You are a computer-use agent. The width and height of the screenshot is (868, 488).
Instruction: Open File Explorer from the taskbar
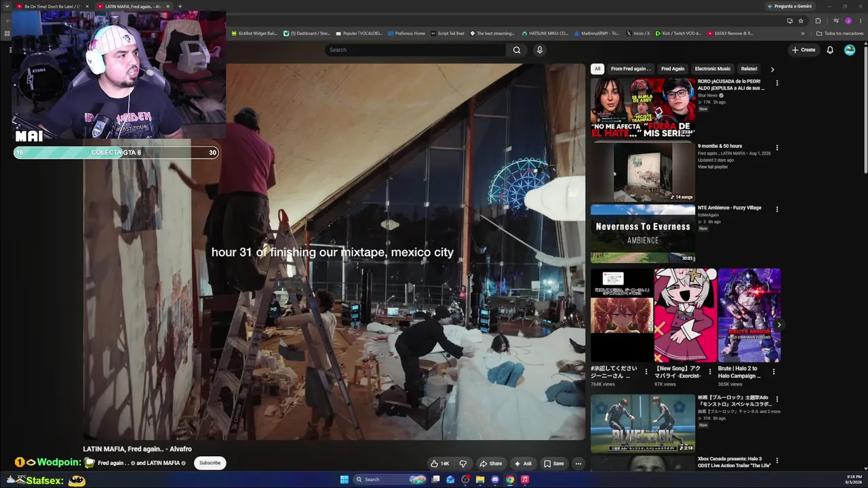[480, 479]
